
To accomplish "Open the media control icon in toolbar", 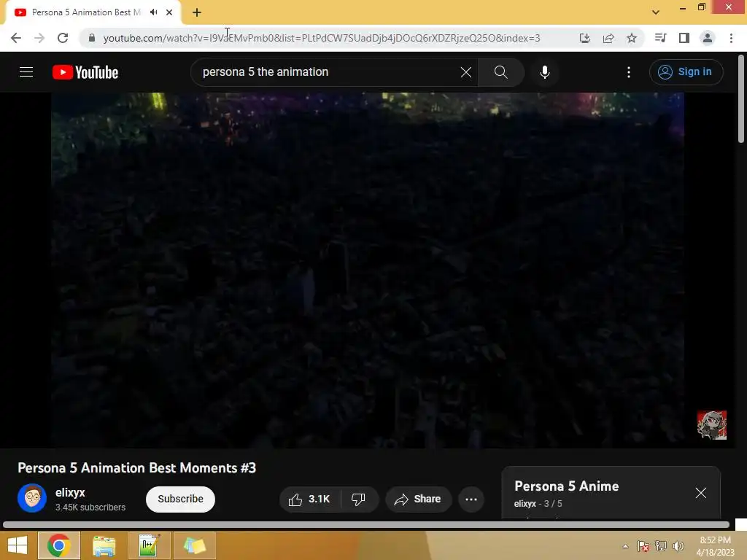I will (x=660, y=38).
